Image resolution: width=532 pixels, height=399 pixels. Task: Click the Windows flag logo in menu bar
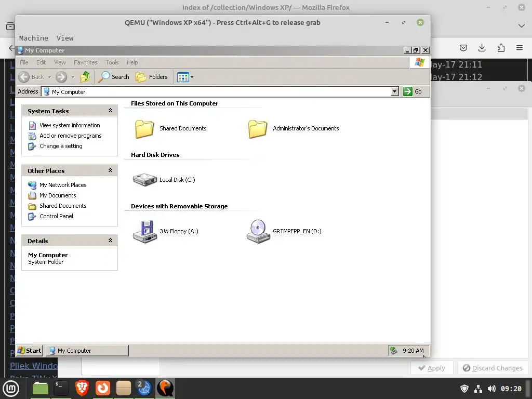pyautogui.click(x=420, y=62)
